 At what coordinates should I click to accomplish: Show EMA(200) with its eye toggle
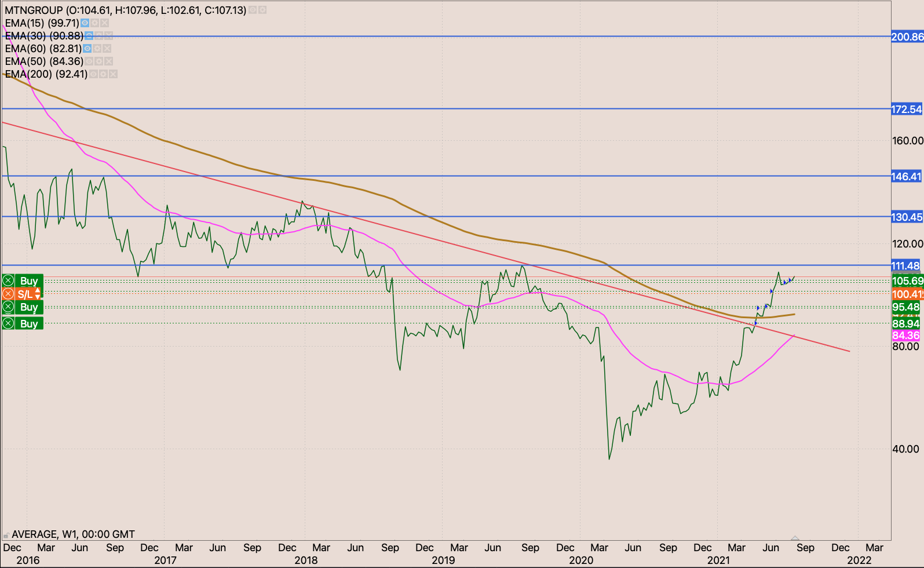coord(93,74)
